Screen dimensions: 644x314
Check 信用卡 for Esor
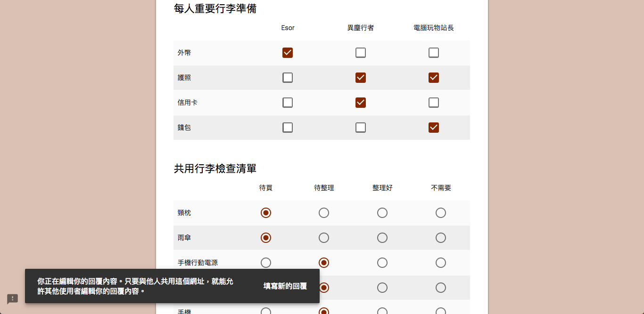288,103
